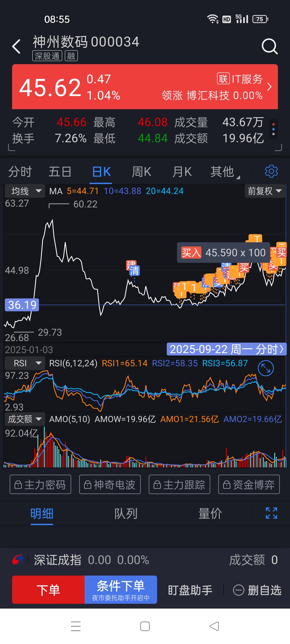Image resolution: width=290 pixels, height=644 pixels.
Task: Expand the RSI chart fullscreen circle icon
Action: (266, 368)
